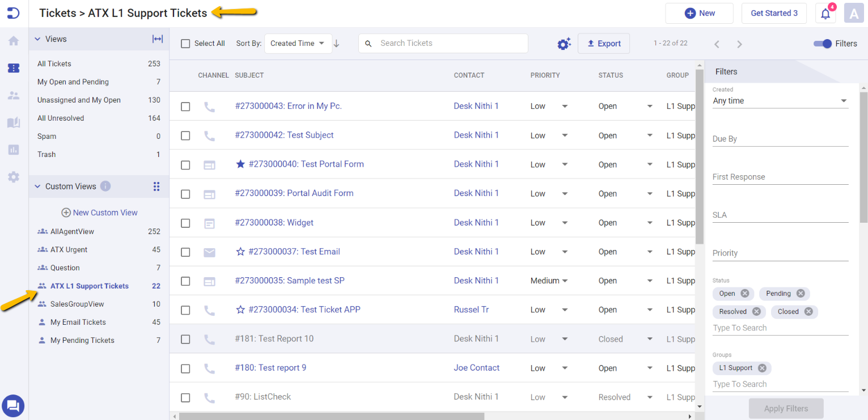Open the notification bell
This screenshot has width=868, height=420.
[825, 13]
